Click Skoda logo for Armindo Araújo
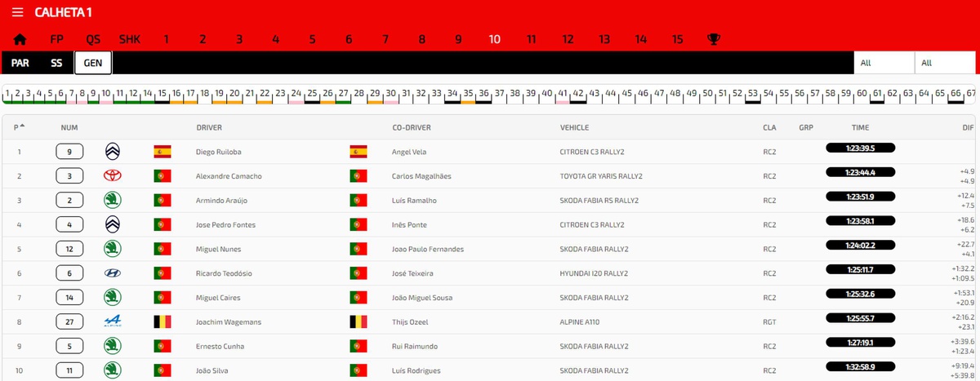This screenshot has height=381, width=980. click(113, 200)
